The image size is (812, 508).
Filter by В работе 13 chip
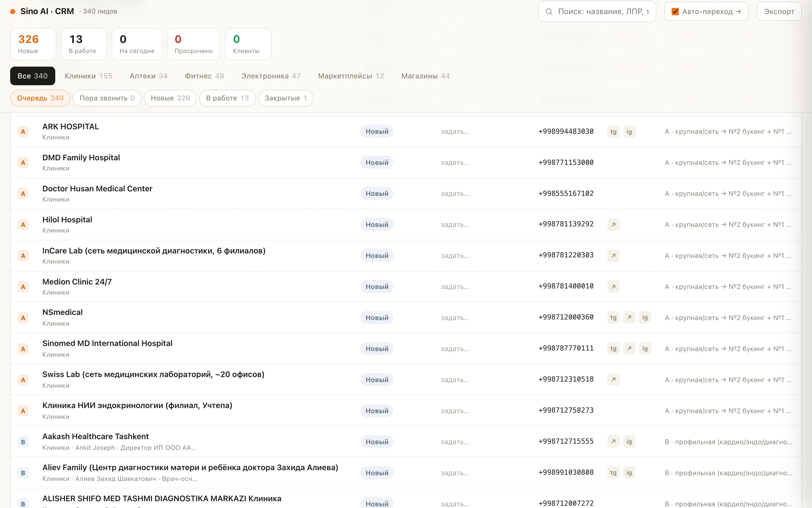tap(227, 98)
